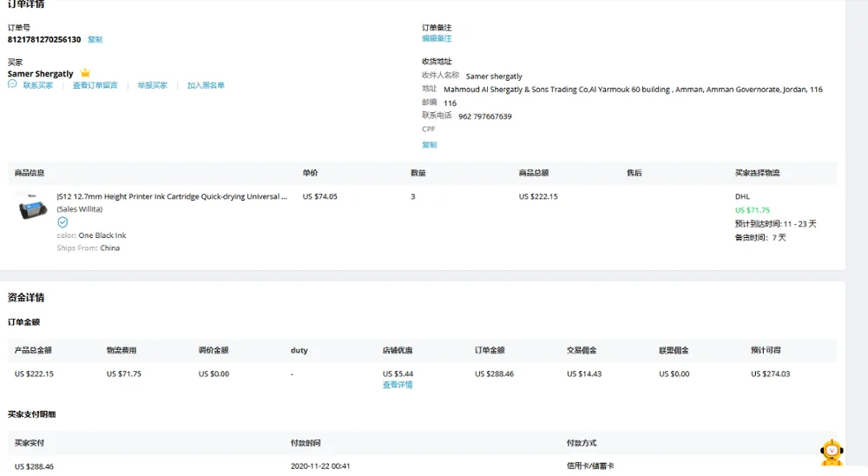Click green shipping cost US $71.75
This screenshot has width=868, height=476.
pos(753,210)
